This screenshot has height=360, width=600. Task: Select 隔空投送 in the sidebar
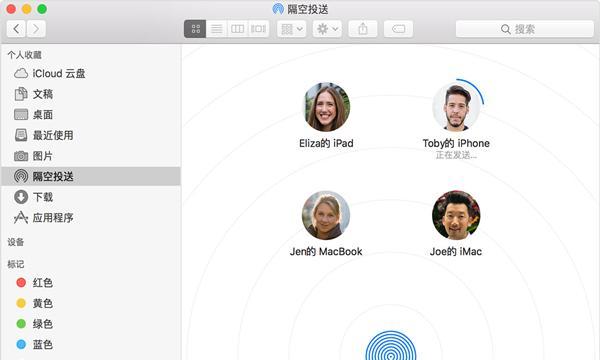click(91, 176)
